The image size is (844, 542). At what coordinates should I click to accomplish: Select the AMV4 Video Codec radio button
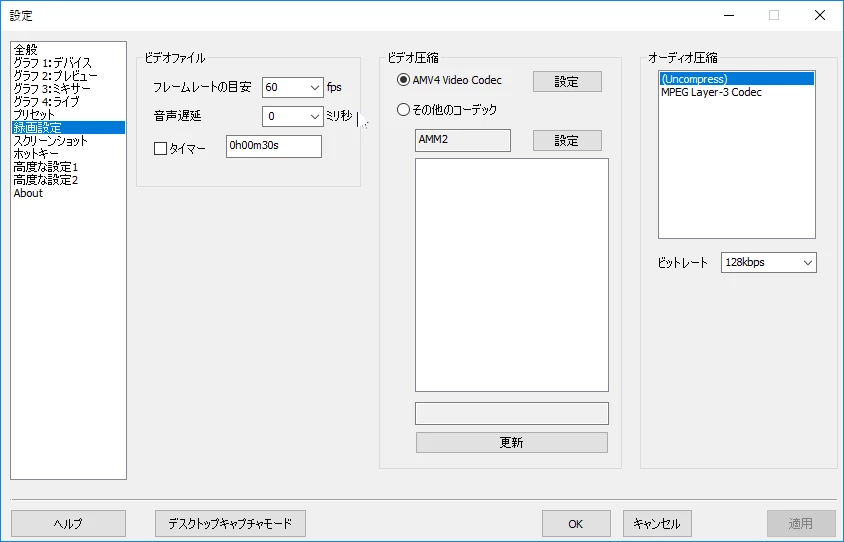403,80
